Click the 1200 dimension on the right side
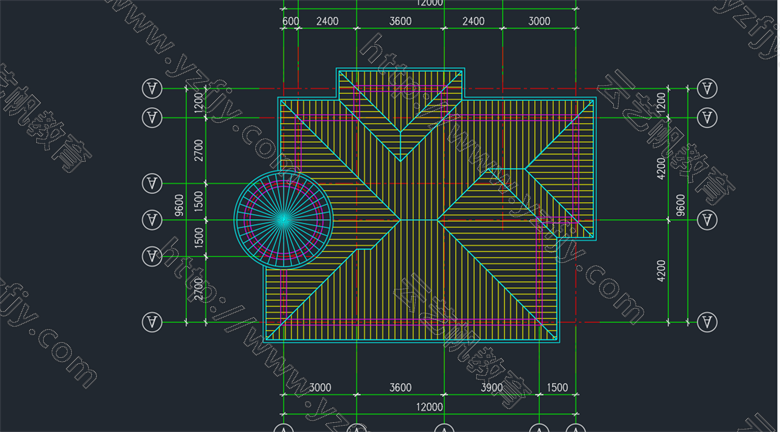Screen dimensions: 780x432 tap(661, 103)
